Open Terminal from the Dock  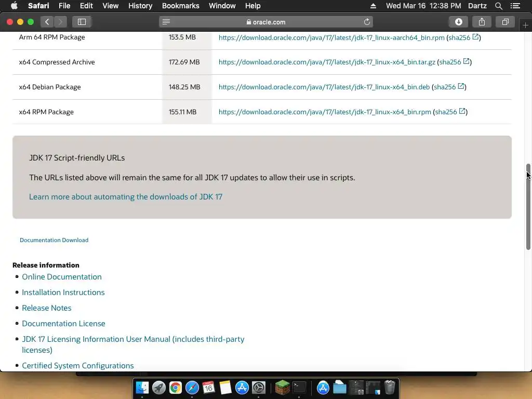(x=299, y=388)
